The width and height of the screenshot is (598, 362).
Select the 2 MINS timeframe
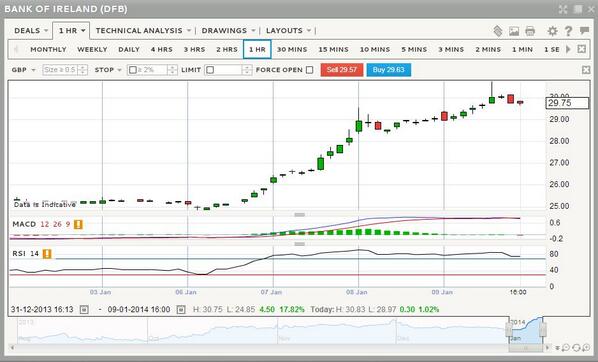488,49
